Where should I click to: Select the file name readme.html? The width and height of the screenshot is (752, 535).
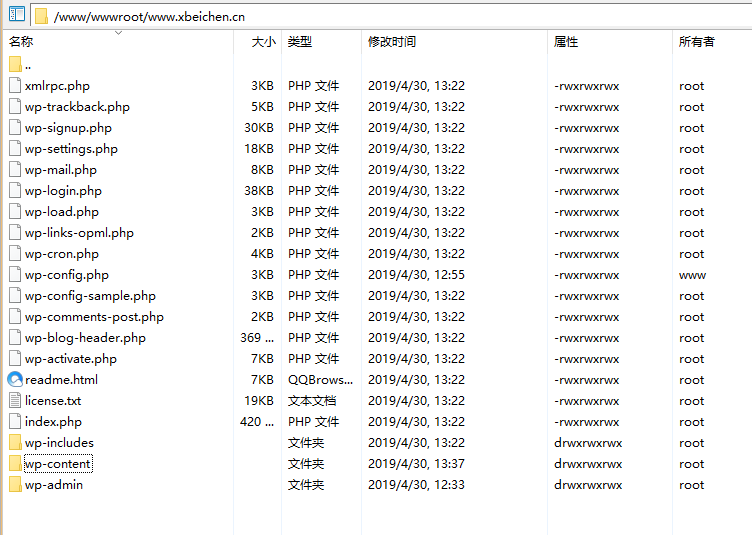click(61, 380)
